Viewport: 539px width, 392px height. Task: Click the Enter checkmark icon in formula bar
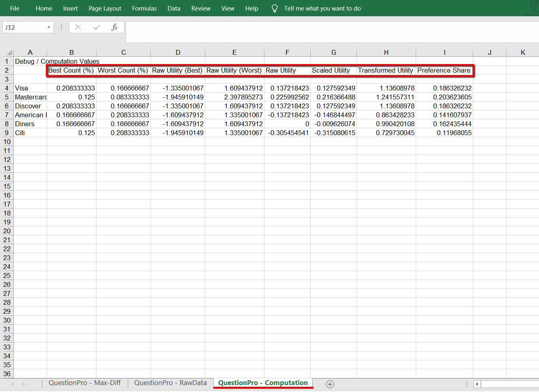point(97,27)
